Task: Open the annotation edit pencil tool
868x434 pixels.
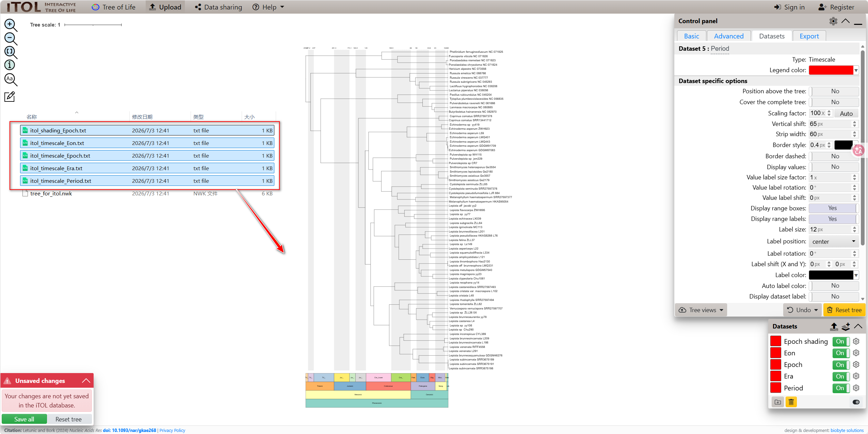Action: click(x=10, y=97)
